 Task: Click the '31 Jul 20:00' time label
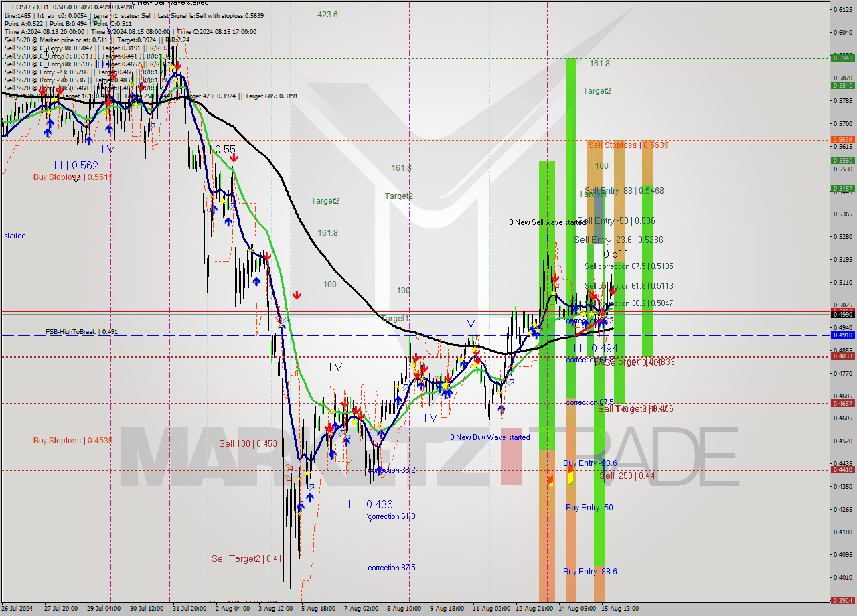[189, 609]
